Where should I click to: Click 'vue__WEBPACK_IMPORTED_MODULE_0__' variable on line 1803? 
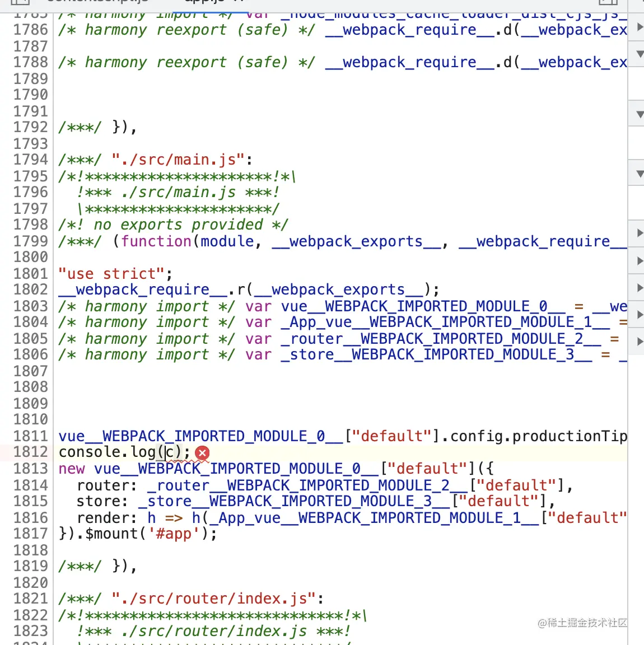[x=423, y=306]
